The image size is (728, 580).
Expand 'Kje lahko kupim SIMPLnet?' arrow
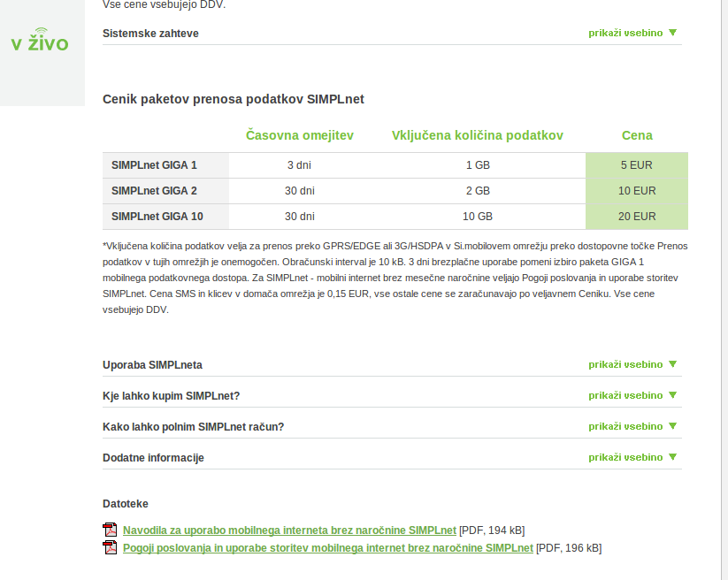point(673,395)
